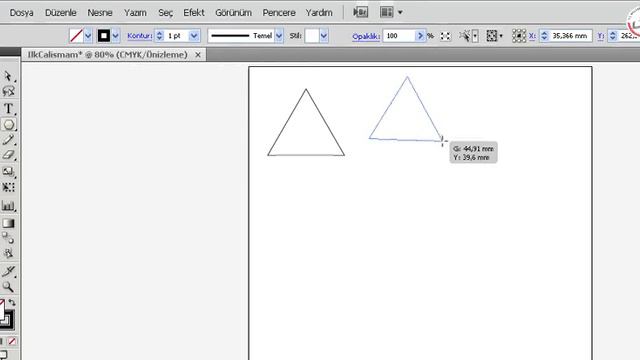Open the opacity slider arrow beside 100
This screenshot has width=640, height=360.
pyautogui.click(x=420, y=36)
